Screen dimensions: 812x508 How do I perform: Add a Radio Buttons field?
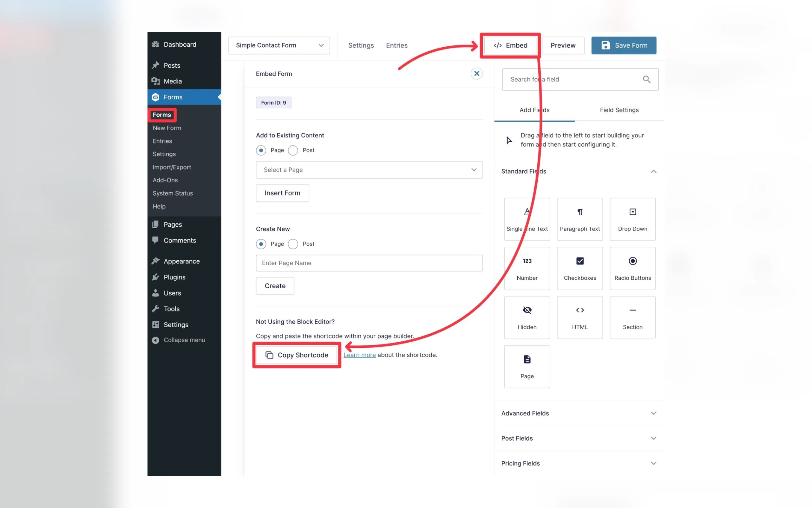(x=632, y=269)
